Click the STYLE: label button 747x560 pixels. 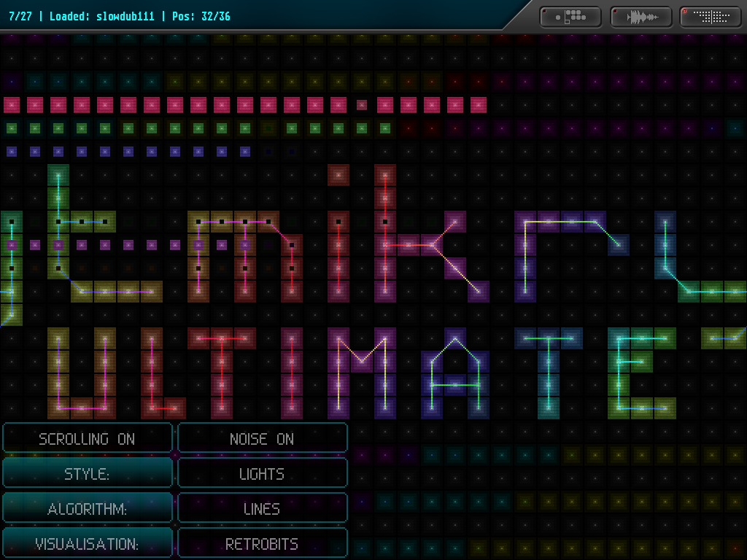click(x=88, y=473)
